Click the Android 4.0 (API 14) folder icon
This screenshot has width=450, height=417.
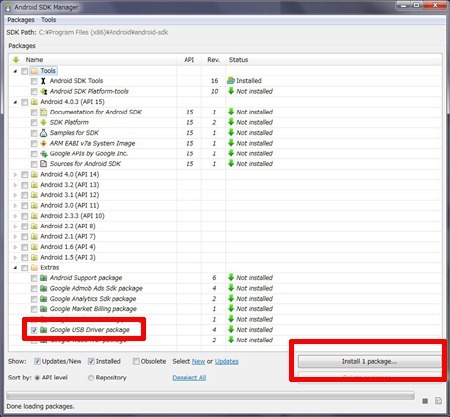coord(34,174)
